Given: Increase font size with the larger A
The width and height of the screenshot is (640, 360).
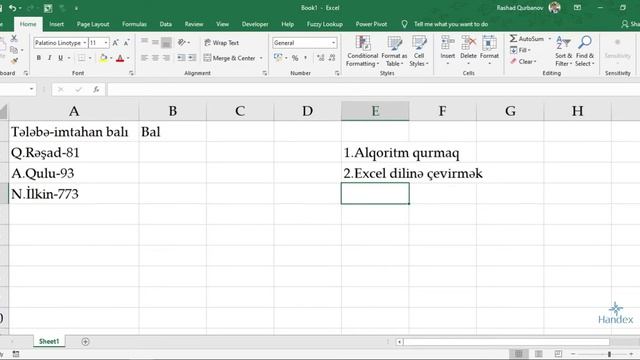Looking at the screenshot, I should 116,42.
